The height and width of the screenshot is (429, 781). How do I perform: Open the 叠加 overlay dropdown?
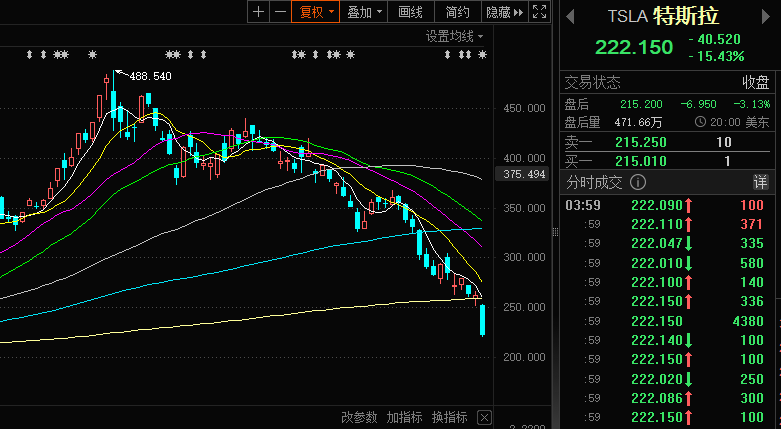point(364,12)
